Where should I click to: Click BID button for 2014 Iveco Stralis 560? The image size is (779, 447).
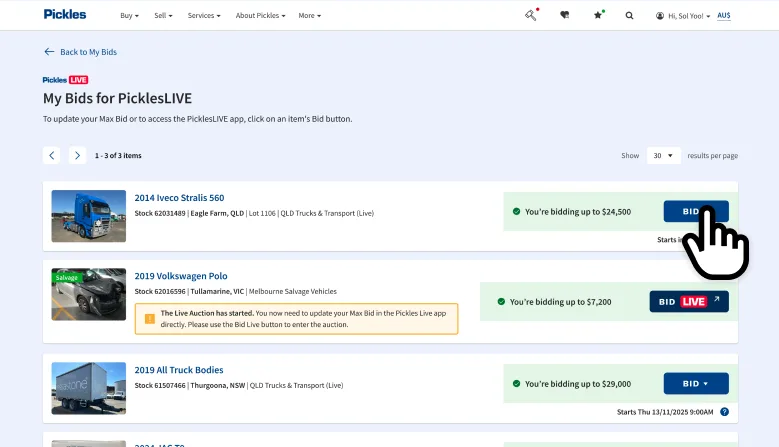(x=696, y=212)
